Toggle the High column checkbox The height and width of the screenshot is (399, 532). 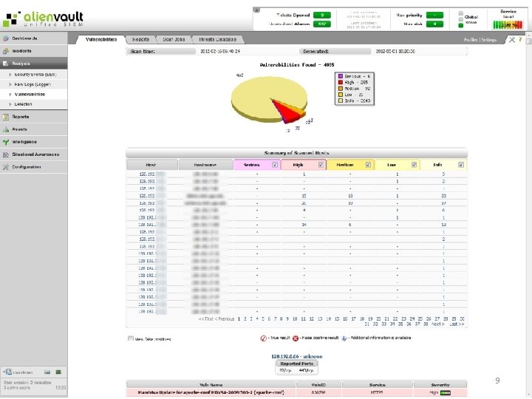pyautogui.click(x=321, y=165)
